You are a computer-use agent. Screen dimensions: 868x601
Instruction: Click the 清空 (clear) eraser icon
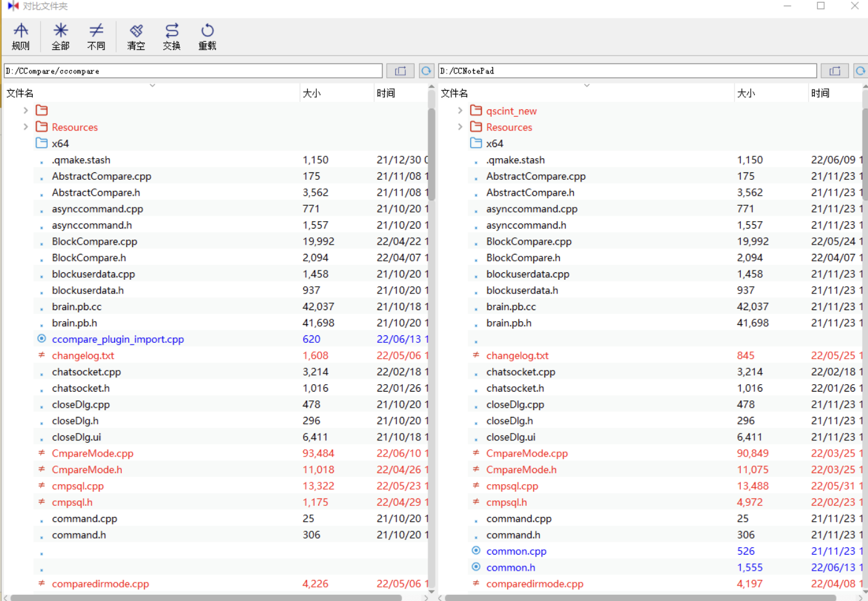click(x=135, y=35)
